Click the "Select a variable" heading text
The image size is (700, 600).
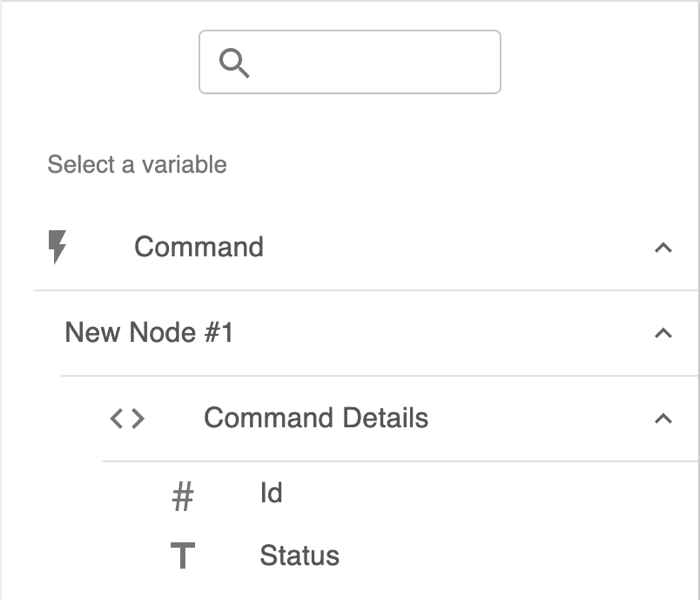(x=137, y=164)
